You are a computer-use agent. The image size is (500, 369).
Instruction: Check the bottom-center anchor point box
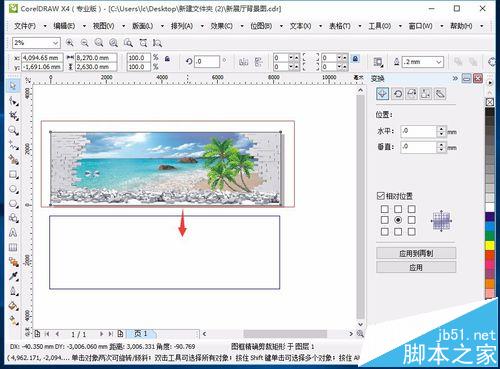pyautogui.click(x=398, y=231)
